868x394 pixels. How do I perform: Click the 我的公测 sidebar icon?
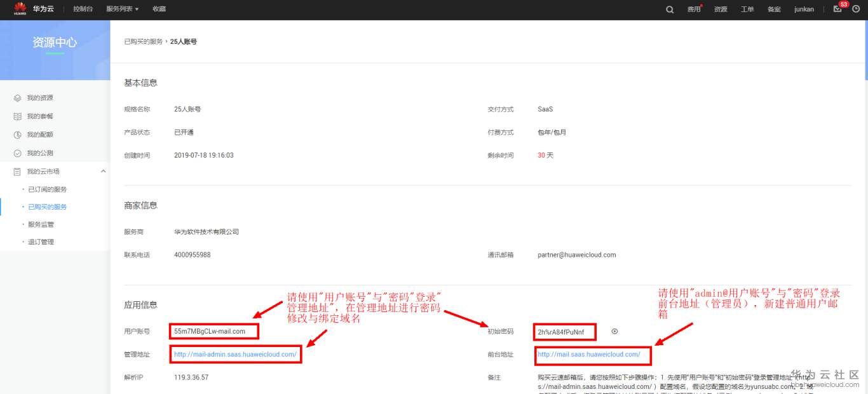(x=18, y=153)
